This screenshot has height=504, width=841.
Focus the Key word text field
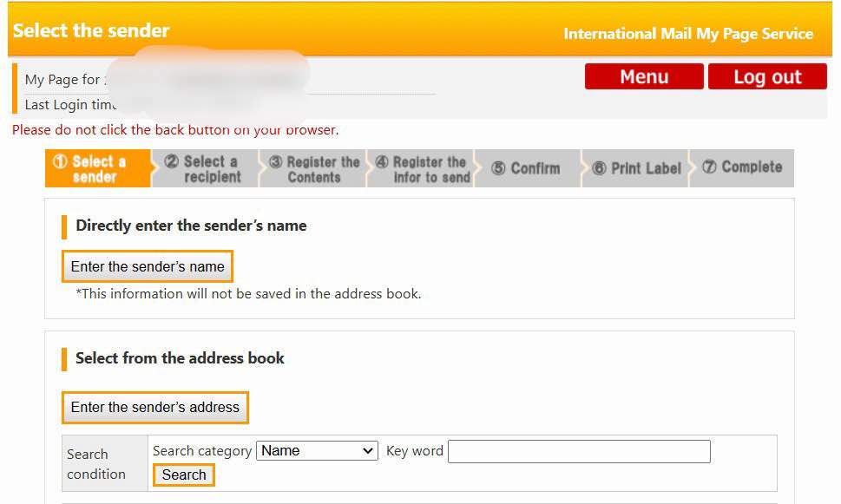(x=579, y=451)
